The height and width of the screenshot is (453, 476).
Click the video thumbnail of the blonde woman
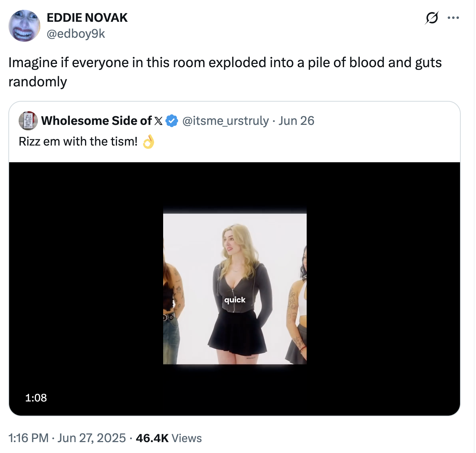coord(235,287)
